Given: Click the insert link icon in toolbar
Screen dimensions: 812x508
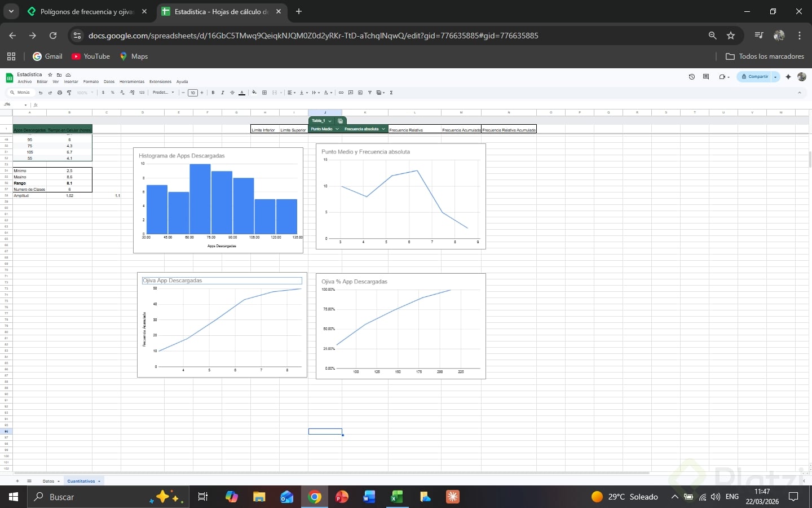Looking at the screenshot, I should tap(341, 93).
